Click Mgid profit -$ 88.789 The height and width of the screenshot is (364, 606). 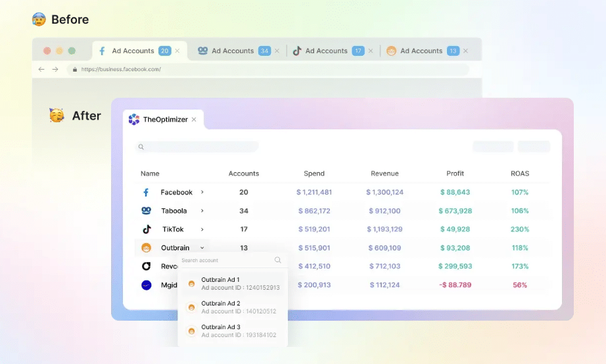[x=455, y=284]
